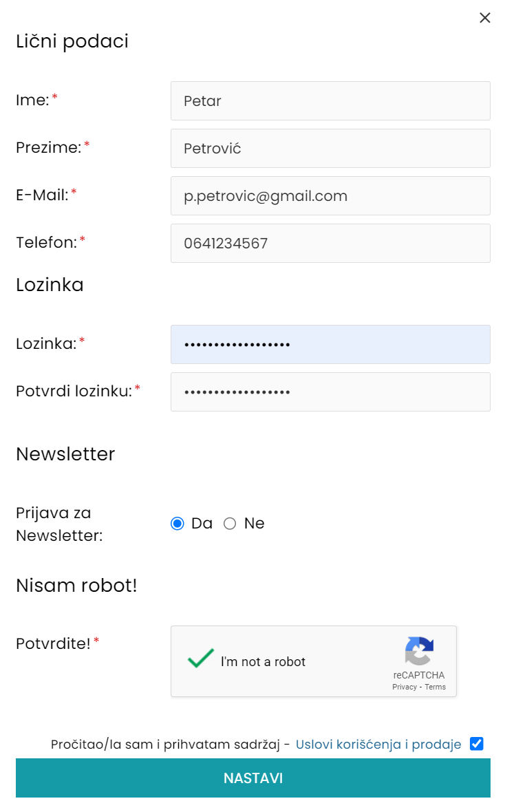Open the reCAPTCHA Terms link
The width and height of the screenshot is (505, 812).
point(435,687)
